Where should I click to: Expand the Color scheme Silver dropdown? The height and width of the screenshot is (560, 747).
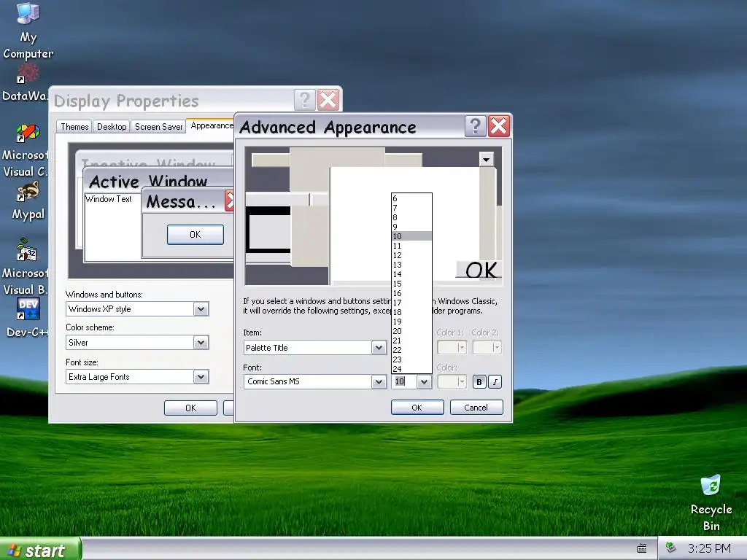(x=201, y=343)
